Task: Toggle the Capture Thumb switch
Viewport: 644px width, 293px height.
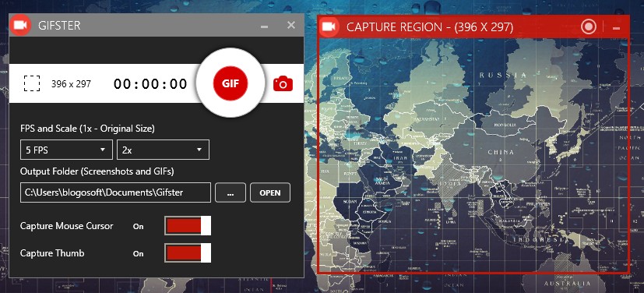Action: [188, 252]
